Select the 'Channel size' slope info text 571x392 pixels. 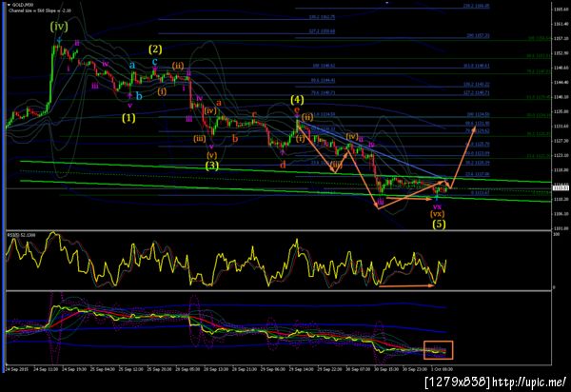tap(40, 10)
